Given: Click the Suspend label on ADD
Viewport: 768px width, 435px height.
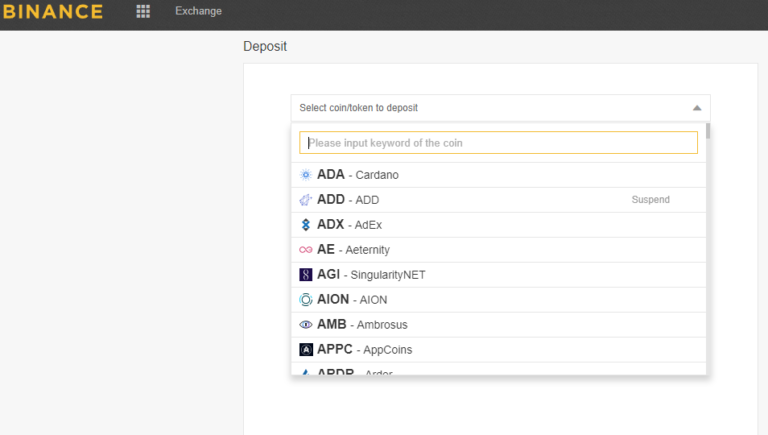Looking at the screenshot, I should pyautogui.click(x=650, y=199).
